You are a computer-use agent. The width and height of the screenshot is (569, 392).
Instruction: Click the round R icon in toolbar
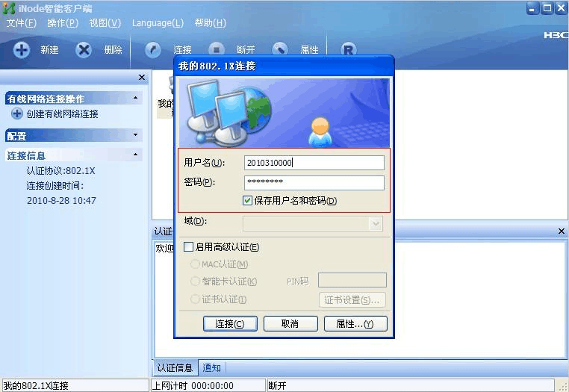[x=349, y=49]
